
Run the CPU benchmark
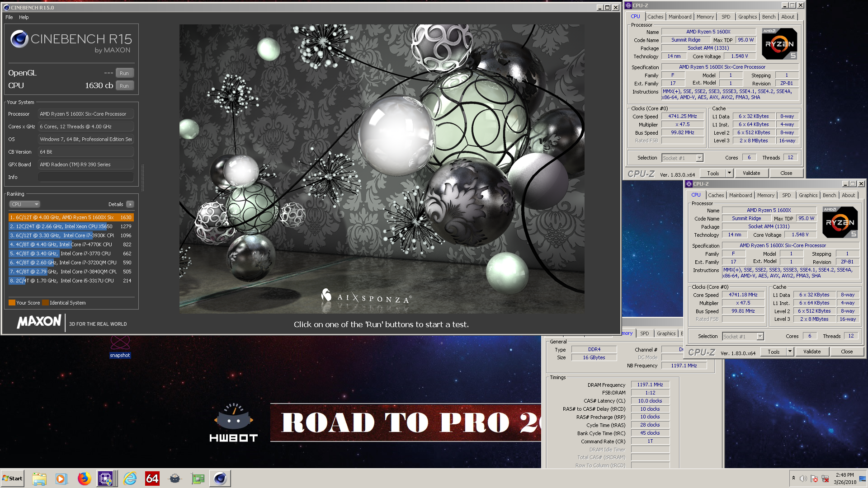pyautogui.click(x=124, y=86)
